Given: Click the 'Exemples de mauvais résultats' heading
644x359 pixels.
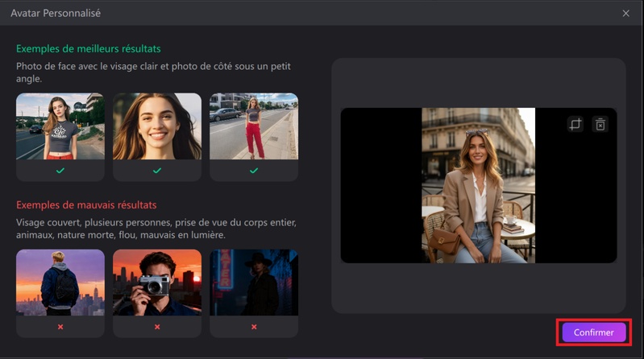Looking at the screenshot, I should point(86,205).
